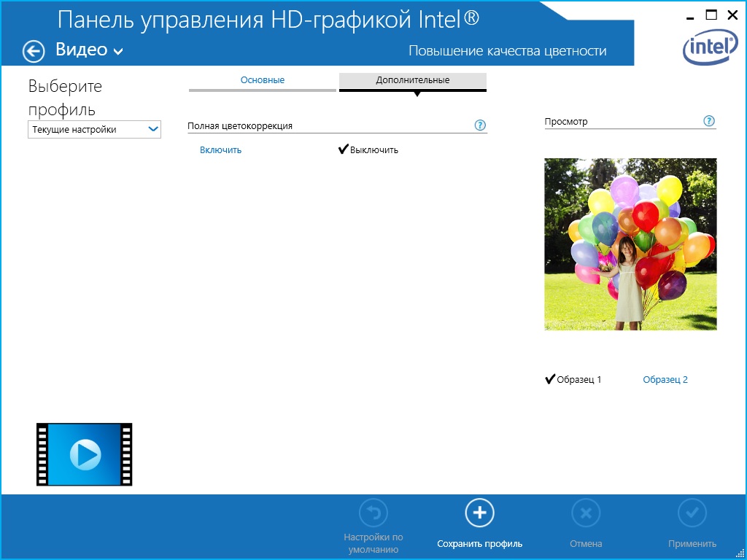Screen dimensions: 747x560
Task: Click the Сохранить профиль label
Action: tap(479, 544)
